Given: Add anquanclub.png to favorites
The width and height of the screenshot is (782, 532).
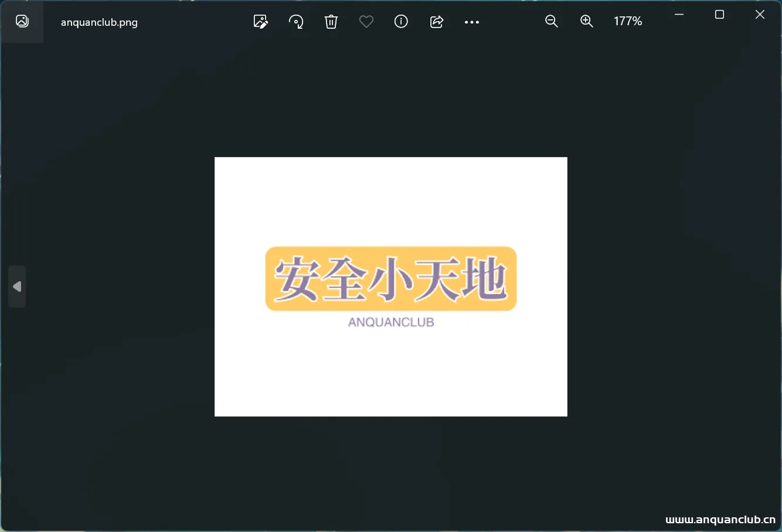Looking at the screenshot, I should [366, 21].
